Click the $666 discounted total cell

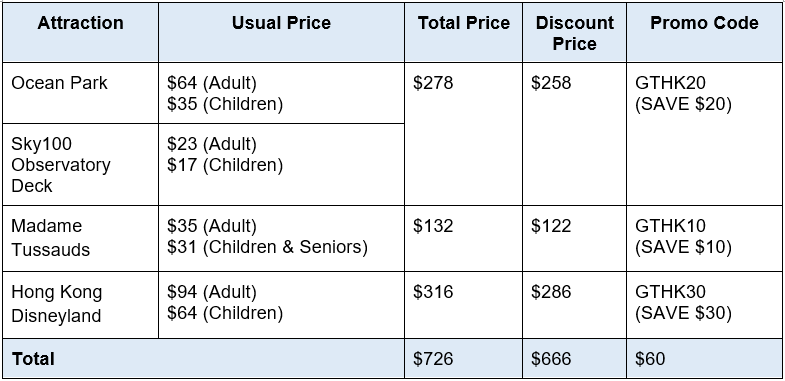(574, 358)
